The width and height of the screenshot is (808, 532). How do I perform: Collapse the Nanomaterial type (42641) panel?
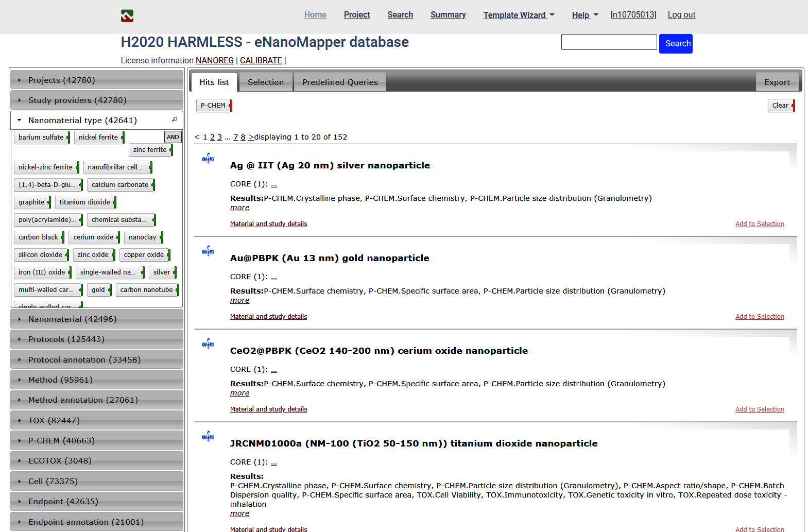coord(97,120)
